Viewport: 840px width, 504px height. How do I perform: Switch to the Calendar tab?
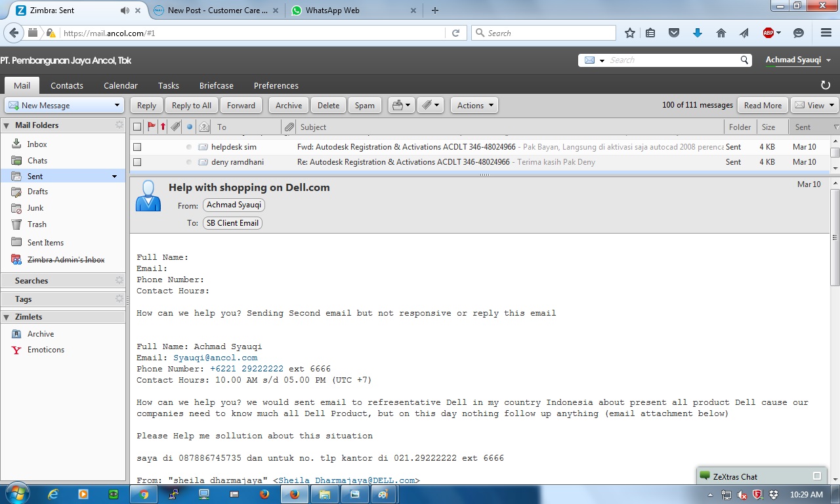(x=120, y=85)
